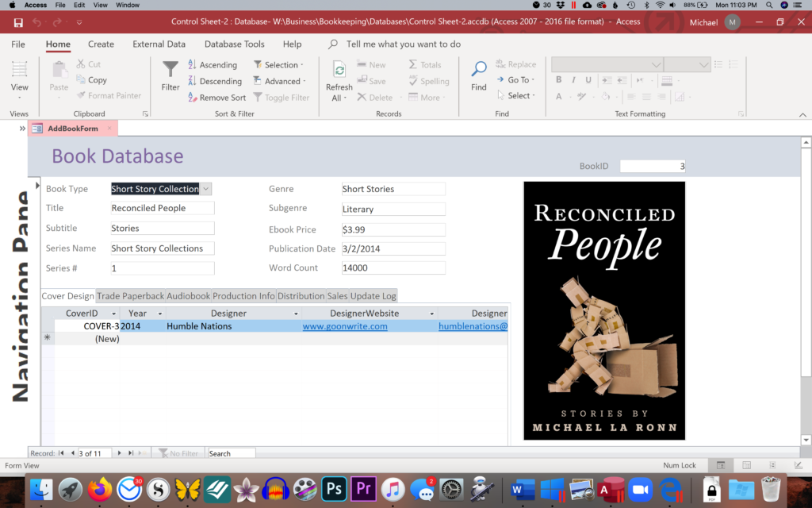Open Premiere Pro from the dock

pyautogui.click(x=363, y=488)
